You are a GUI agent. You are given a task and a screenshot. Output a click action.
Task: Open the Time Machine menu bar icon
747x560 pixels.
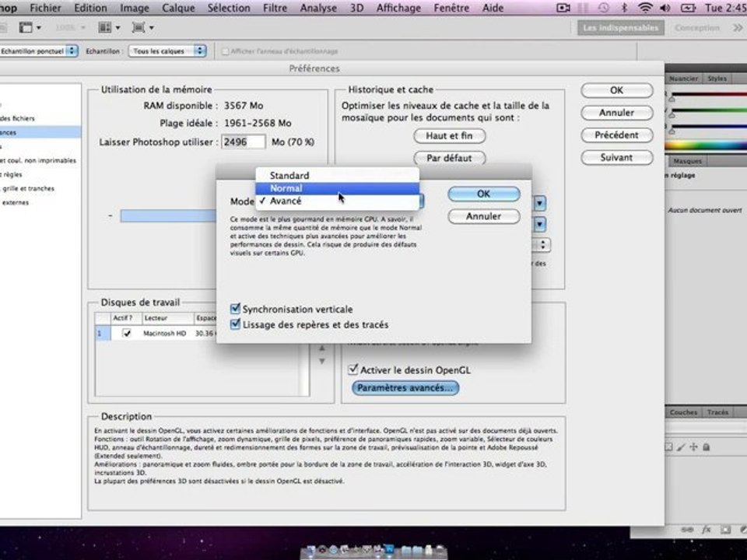pyautogui.click(x=604, y=8)
